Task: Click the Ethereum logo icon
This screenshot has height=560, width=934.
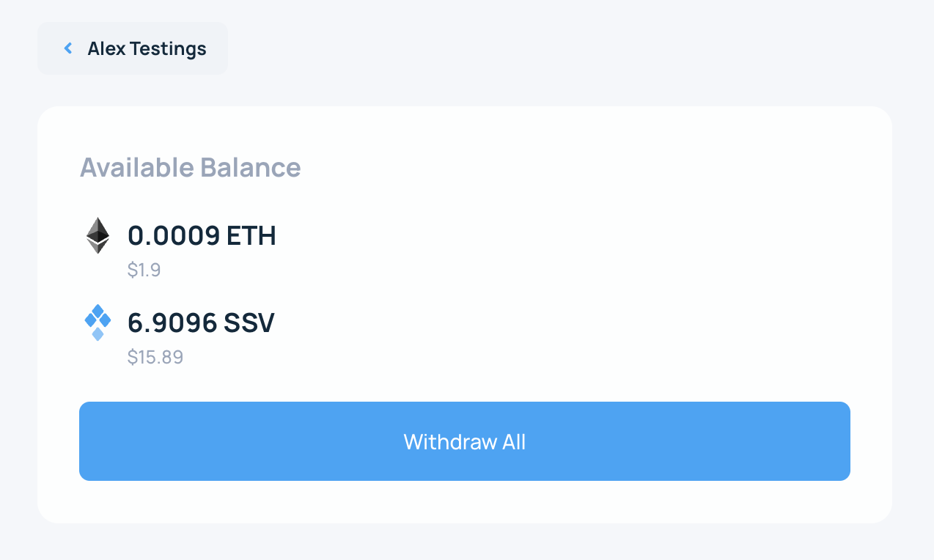Action: click(x=98, y=235)
